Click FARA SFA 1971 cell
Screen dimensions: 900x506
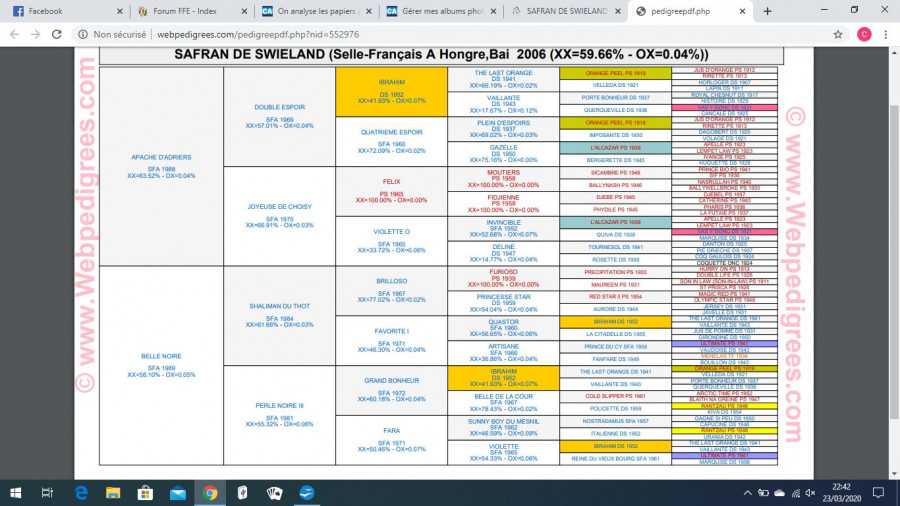391,440
